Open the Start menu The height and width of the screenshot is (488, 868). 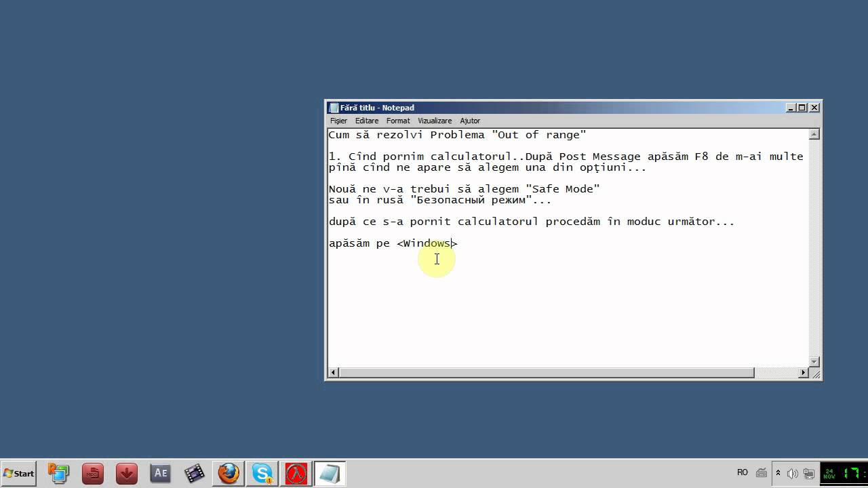click(x=19, y=474)
